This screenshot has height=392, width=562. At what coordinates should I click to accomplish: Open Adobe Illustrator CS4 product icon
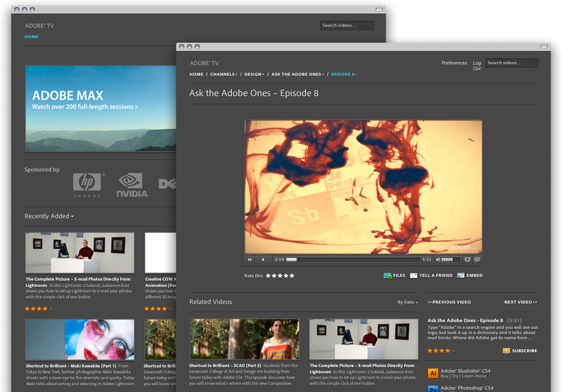(432, 373)
